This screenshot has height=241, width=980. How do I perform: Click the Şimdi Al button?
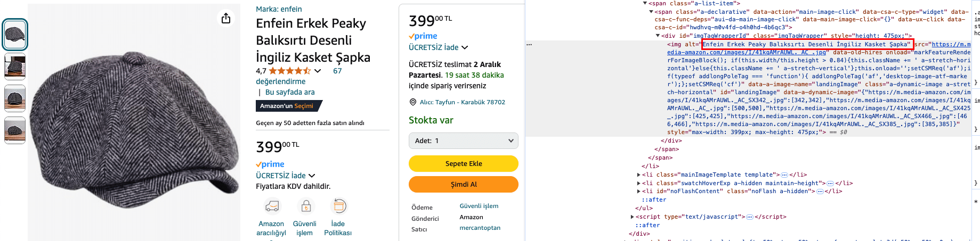coord(464,185)
